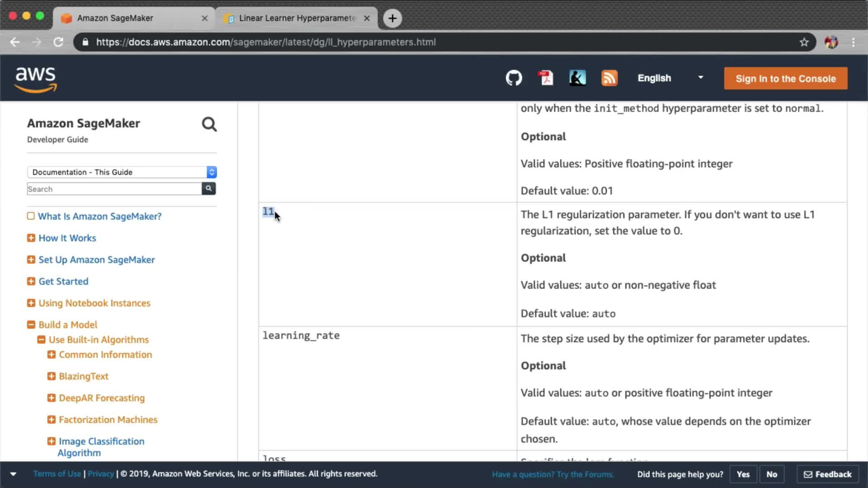Viewport: 868px width, 488px height.
Task: Open the GitHub icon in header
Action: [514, 78]
